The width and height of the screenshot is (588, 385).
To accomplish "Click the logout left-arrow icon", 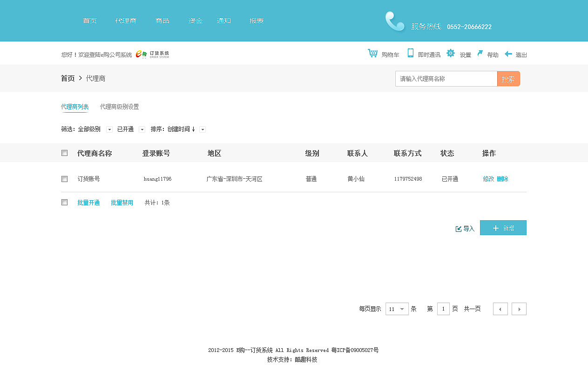I will point(508,54).
